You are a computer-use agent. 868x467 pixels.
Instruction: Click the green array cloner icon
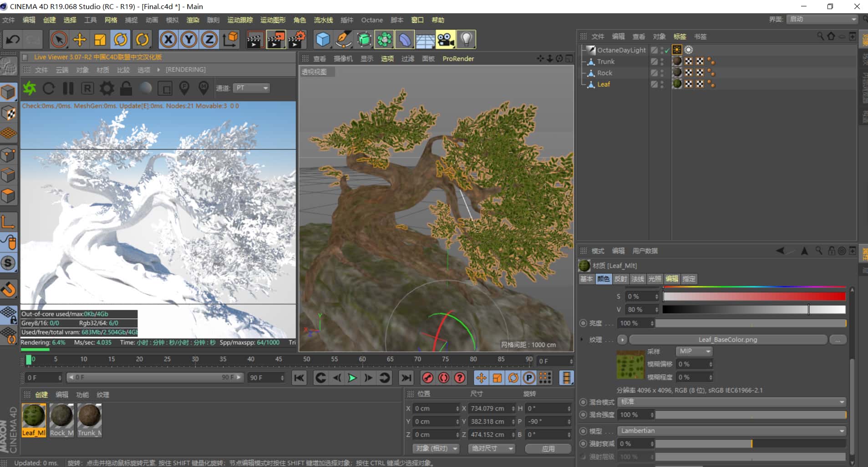pyautogui.click(x=385, y=40)
